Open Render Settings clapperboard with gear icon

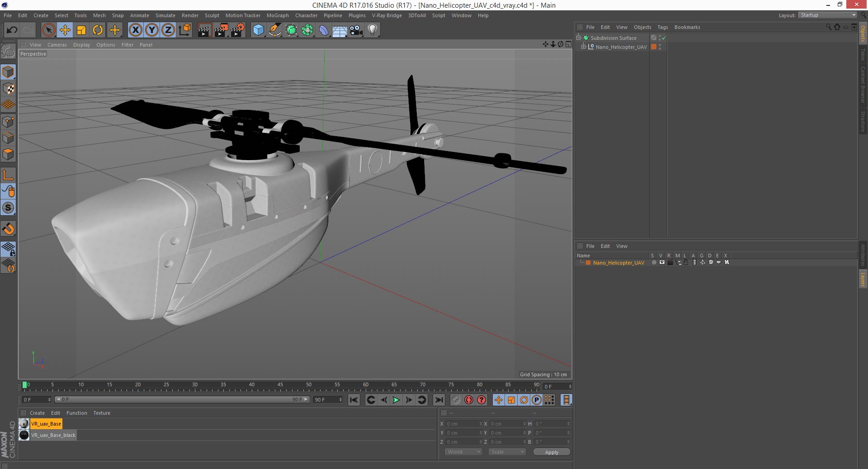point(238,30)
